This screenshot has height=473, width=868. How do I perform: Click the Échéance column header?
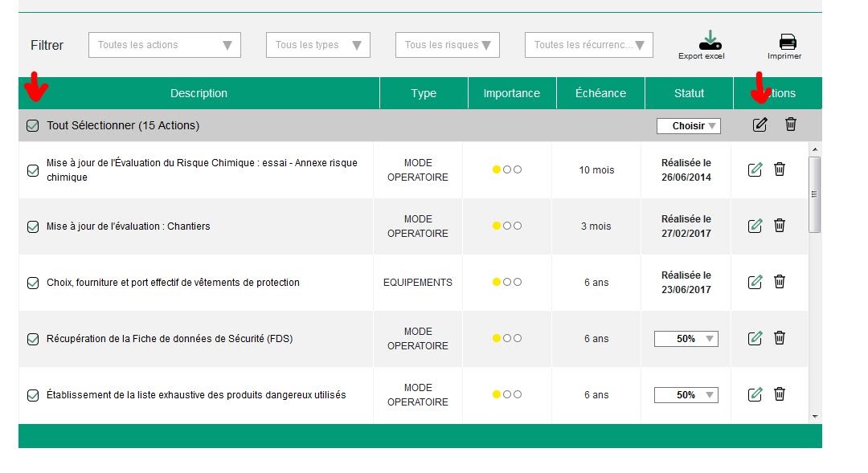(600, 93)
